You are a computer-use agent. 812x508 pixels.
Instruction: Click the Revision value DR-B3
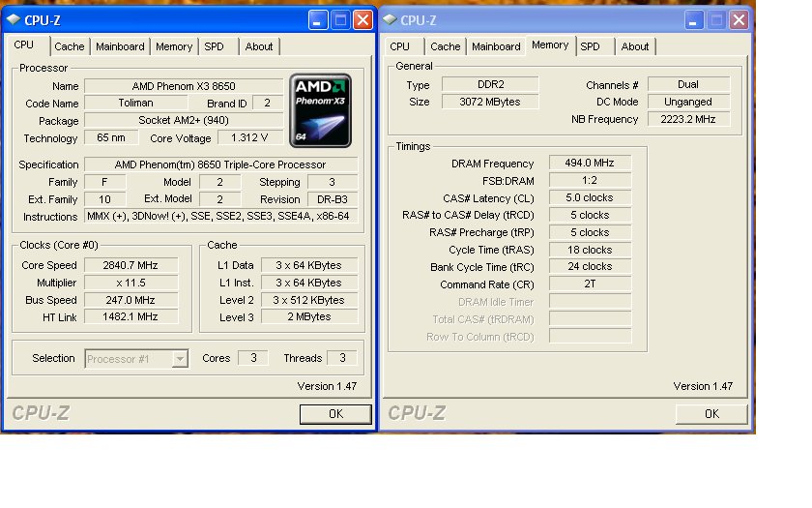point(333,199)
